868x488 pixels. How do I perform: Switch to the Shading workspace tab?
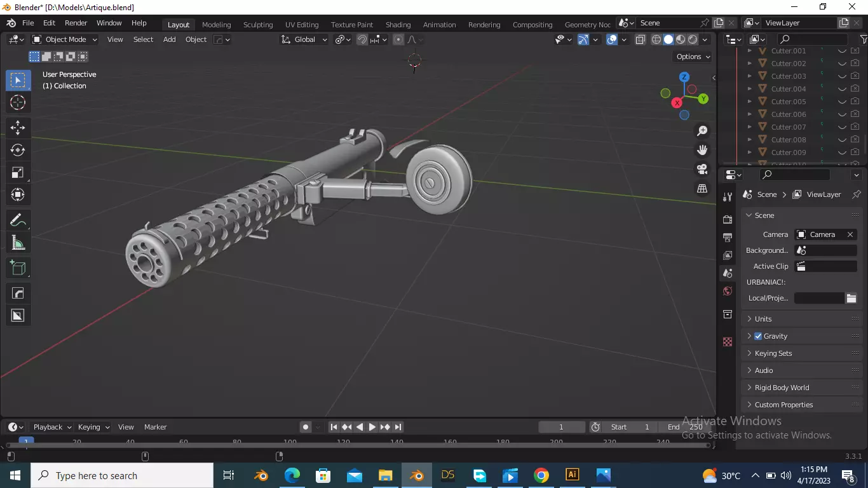click(398, 25)
